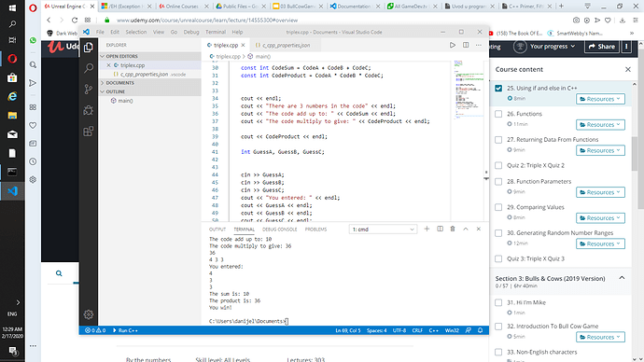The image size is (644, 362).
Task: Check Quiz 2 Triple X Quiz 2
Action: pos(498,165)
